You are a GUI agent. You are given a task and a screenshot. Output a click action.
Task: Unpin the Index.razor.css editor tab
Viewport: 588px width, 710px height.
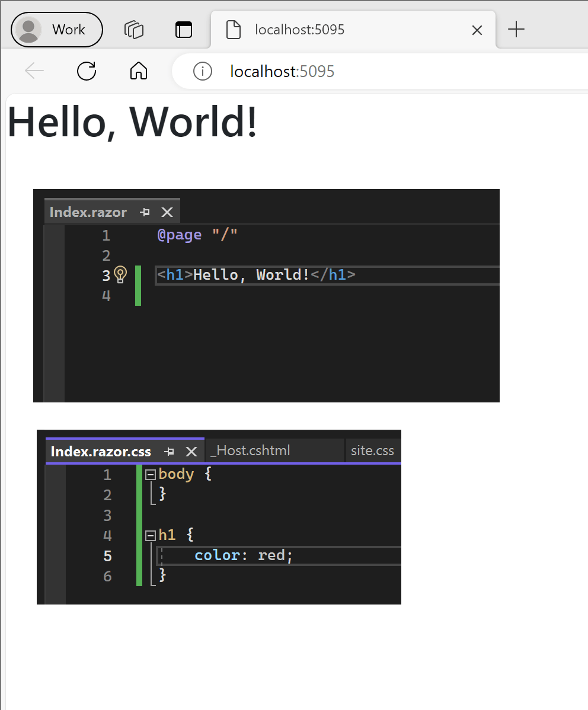click(x=170, y=451)
